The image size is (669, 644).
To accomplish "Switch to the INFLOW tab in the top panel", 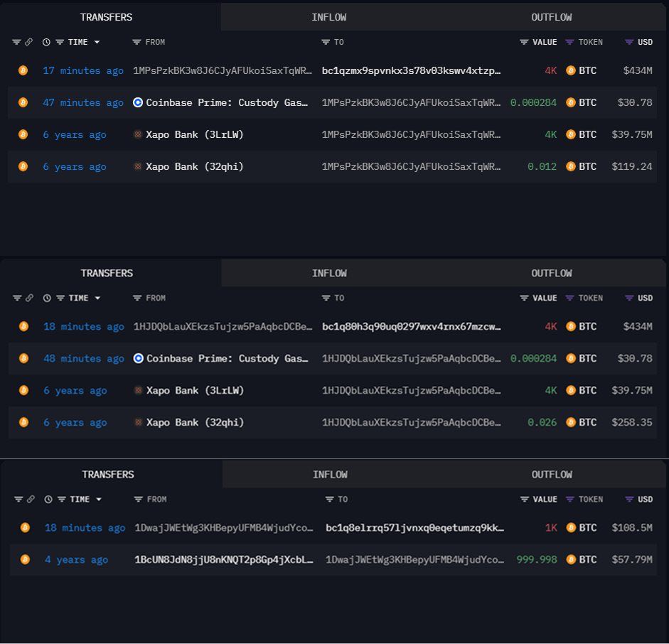I will [329, 17].
